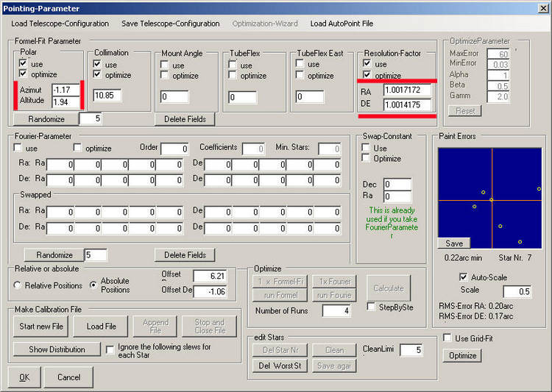Toggle Polar optimize checkbox
Viewport: 552px width, 392px height.
point(25,74)
